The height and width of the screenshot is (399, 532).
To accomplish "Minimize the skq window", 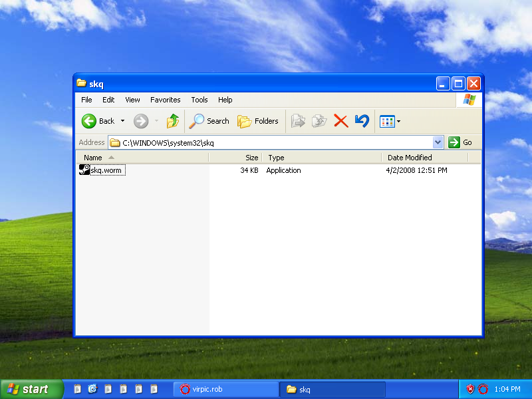I will pos(443,84).
